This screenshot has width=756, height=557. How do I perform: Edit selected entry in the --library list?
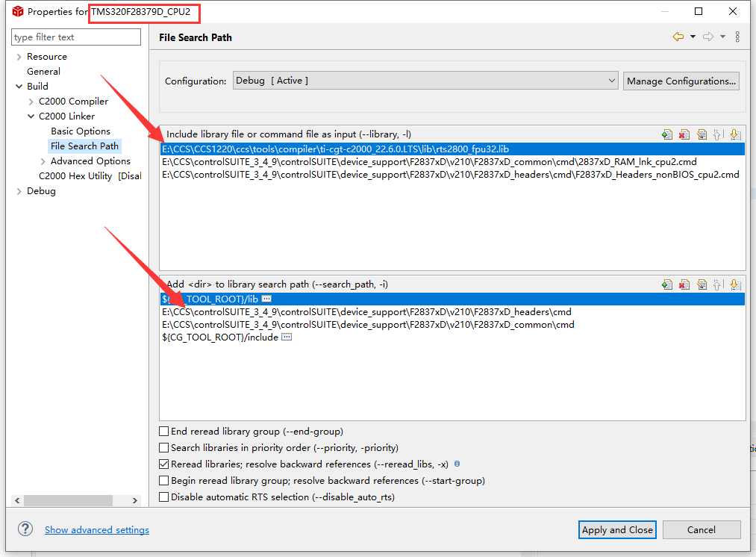coord(702,134)
